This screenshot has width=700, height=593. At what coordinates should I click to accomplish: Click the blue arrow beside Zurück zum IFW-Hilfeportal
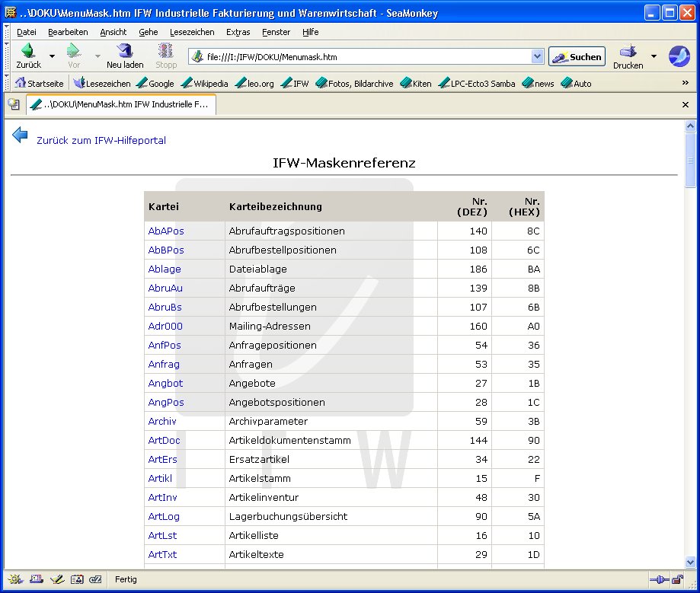tap(20, 135)
